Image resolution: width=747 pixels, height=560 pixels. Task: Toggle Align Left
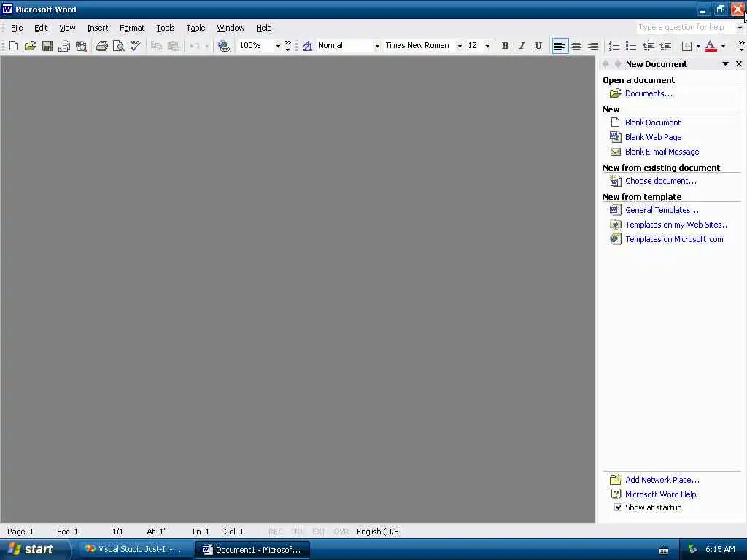click(560, 46)
